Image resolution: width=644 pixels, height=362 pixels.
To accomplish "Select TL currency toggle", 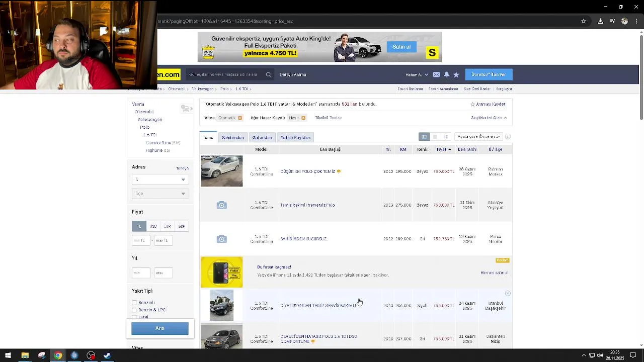I will click(139, 226).
